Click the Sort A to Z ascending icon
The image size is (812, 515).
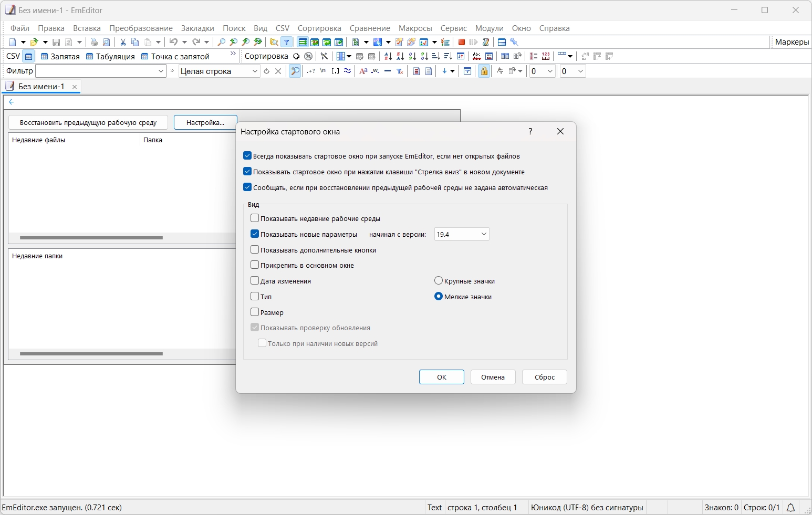click(388, 56)
